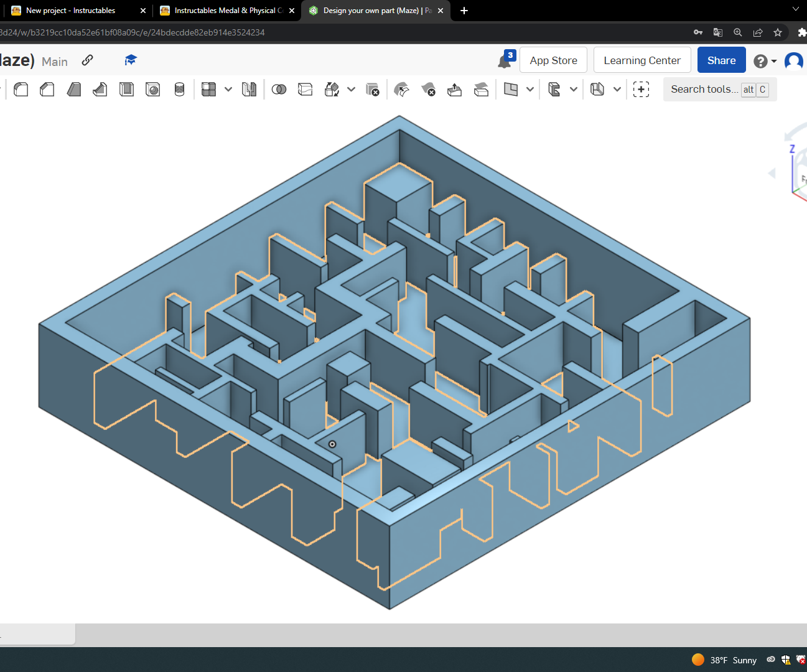Select the Mirror tool
This screenshot has height=672, width=807.
point(250,89)
